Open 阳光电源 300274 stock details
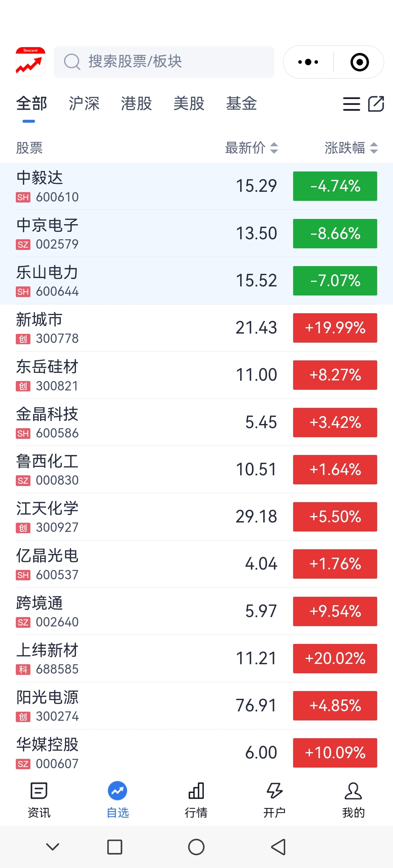393x868 pixels. 196,706
